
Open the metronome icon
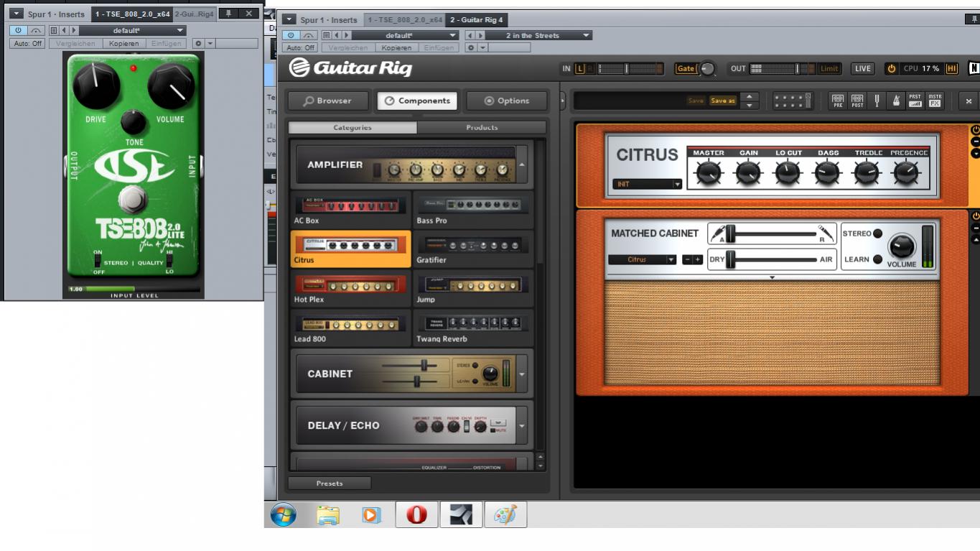896,101
